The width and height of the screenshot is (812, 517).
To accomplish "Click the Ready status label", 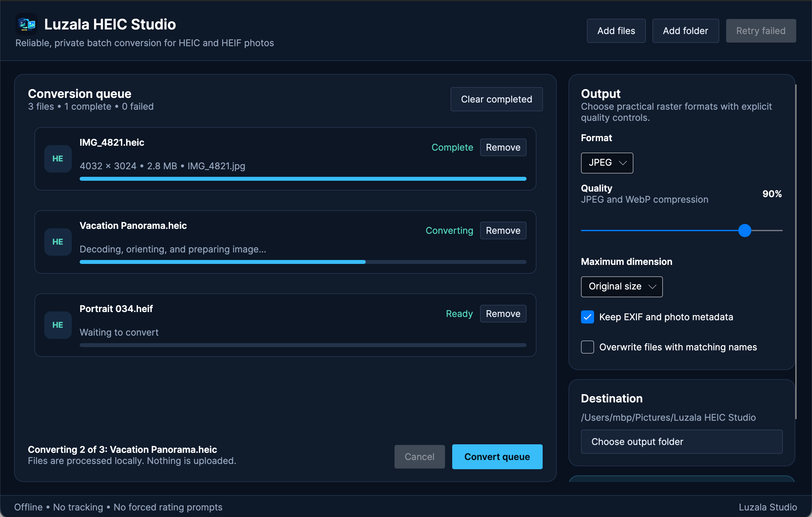I will click(x=459, y=314).
